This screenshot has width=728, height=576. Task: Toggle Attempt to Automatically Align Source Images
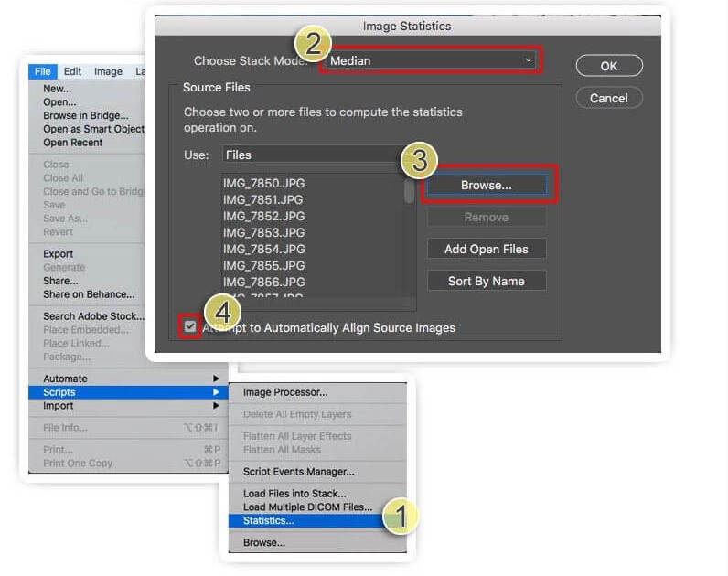190,326
